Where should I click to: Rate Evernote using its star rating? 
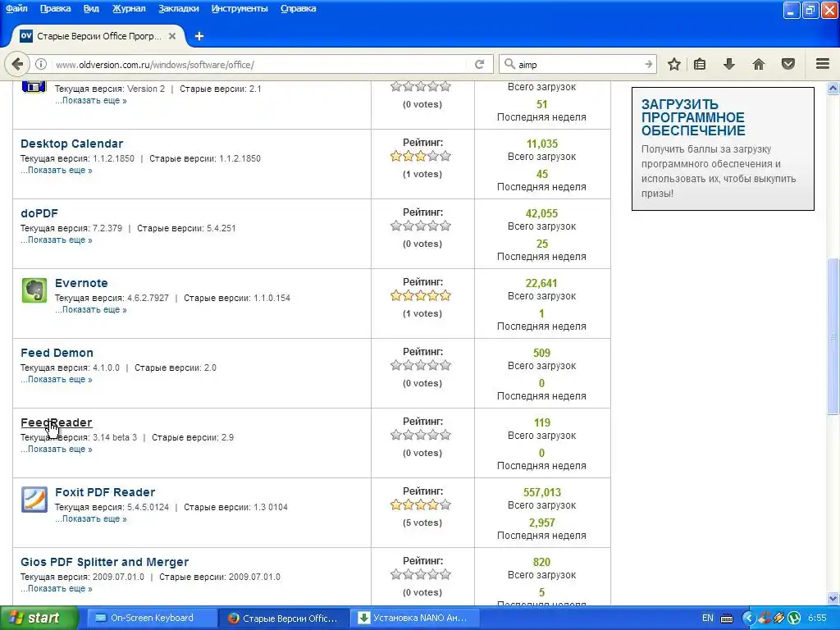click(x=421, y=295)
